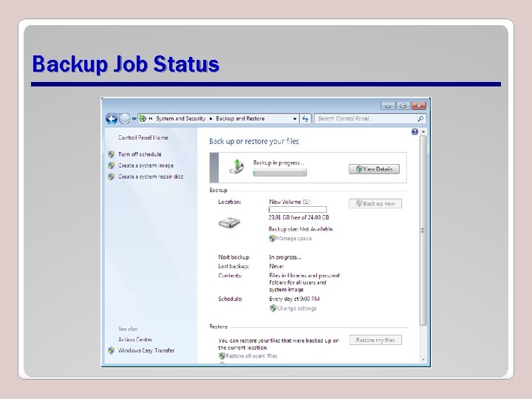Viewport: 532px width, 399px height.
Task: Click shield icon beside Create a system repair disc
Action: pyautogui.click(x=111, y=177)
